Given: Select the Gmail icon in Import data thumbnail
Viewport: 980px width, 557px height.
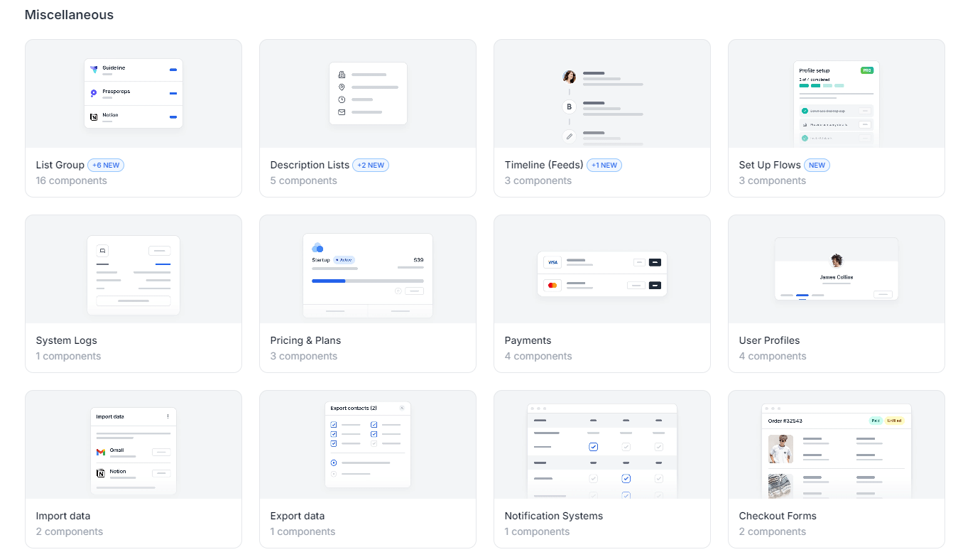Looking at the screenshot, I should pos(100,450).
